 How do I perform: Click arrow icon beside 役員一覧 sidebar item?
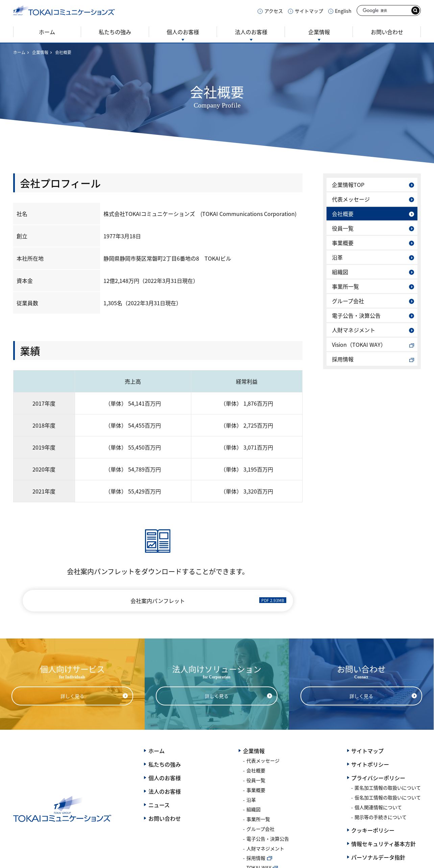pos(411,228)
